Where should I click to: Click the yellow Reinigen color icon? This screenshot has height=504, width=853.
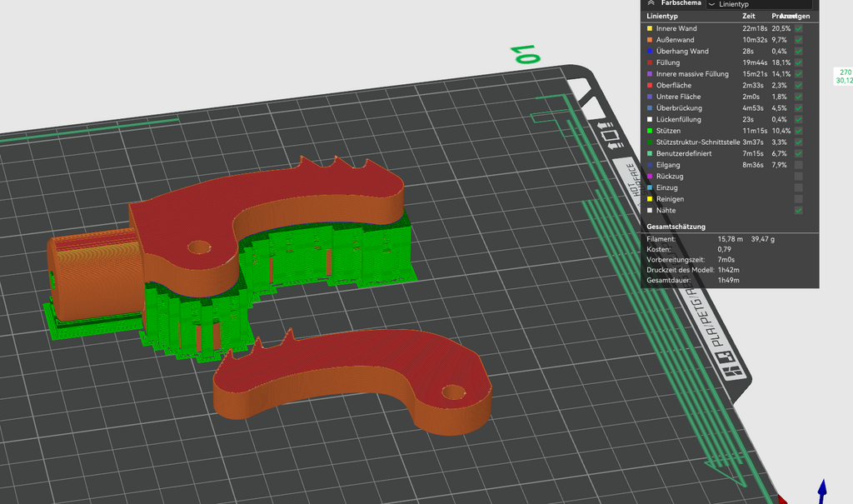pyautogui.click(x=650, y=199)
